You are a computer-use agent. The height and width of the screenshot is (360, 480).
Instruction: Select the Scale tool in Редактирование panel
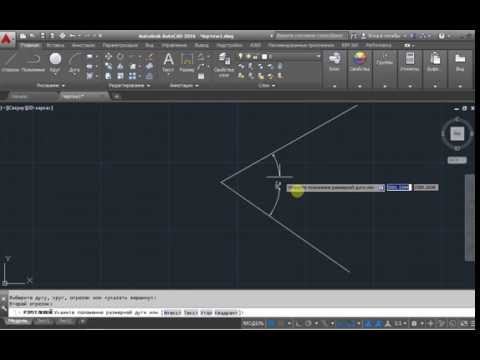point(120,76)
